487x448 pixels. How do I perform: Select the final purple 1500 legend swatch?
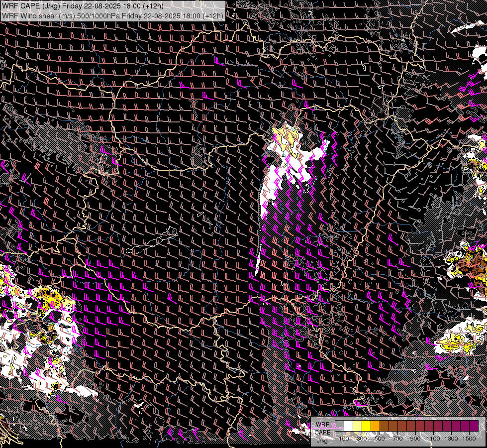coord(474,426)
